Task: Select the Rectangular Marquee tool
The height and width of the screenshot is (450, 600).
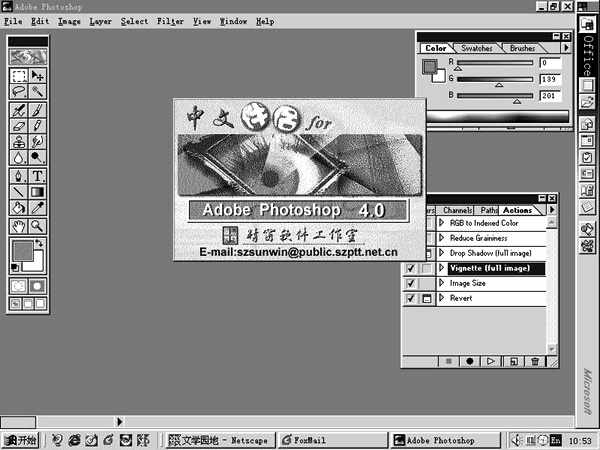Action: (18, 75)
